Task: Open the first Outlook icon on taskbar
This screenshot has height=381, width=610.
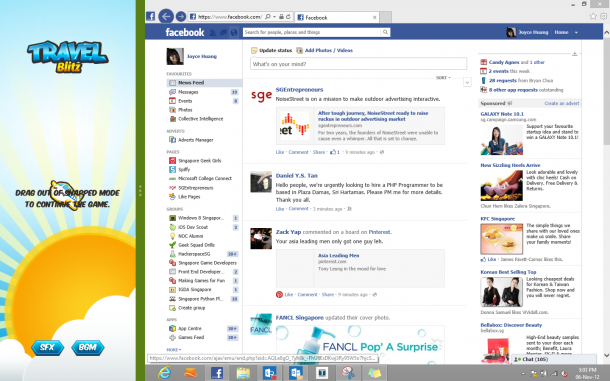Action: click(x=269, y=373)
